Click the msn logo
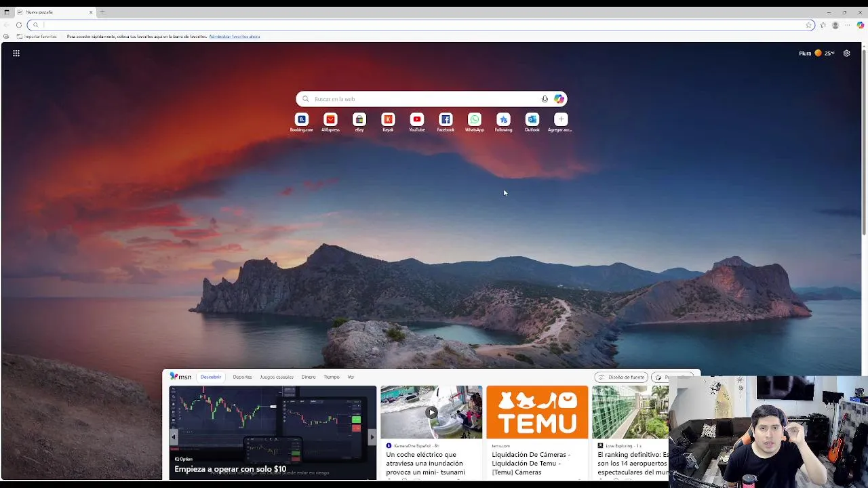This screenshot has width=868, height=488. (180, 377)
